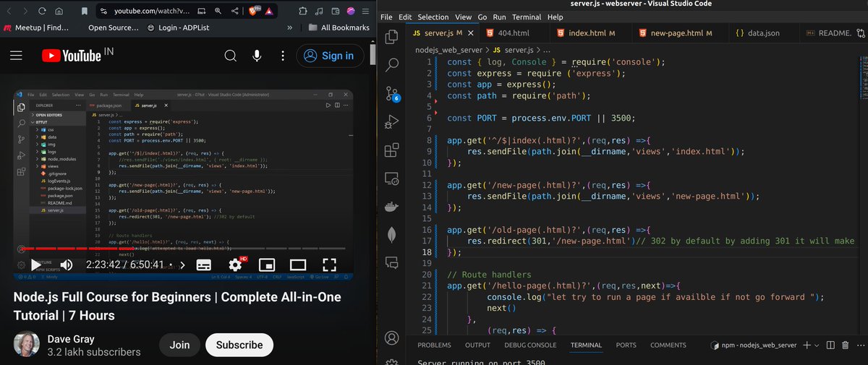Viewport: 868px width, 365px height.
Task: Split the terminal panel
Action: 830,345
